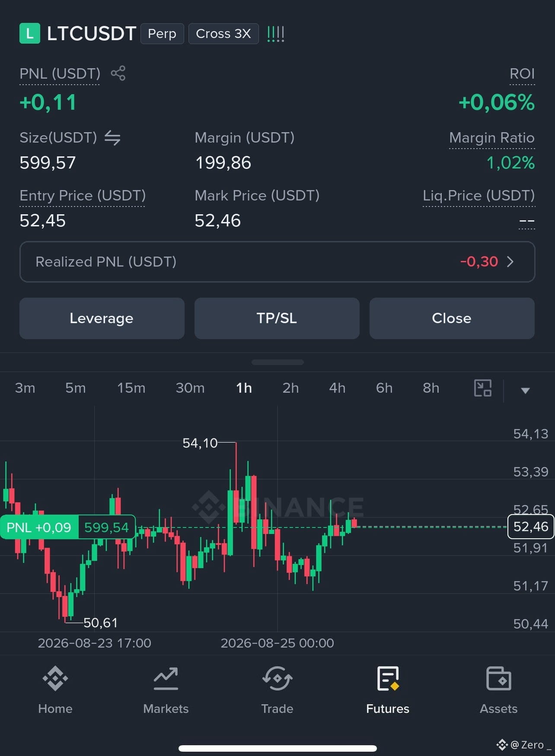Tap the -0,30 realized PNL value

click(x=479, y=261)
